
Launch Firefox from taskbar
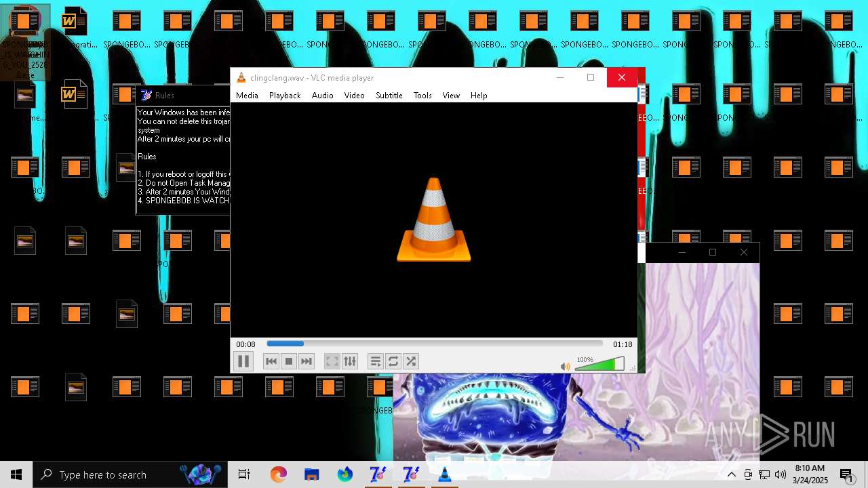(344, 474)
